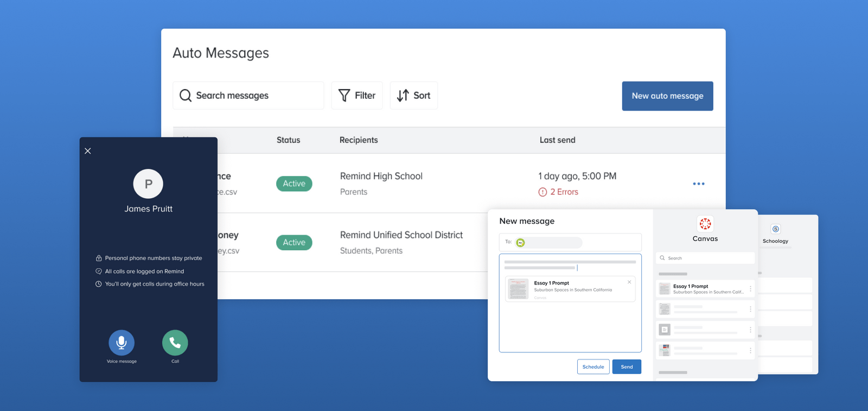Send the new message
The image size is (868, 411).
[627, 367]
